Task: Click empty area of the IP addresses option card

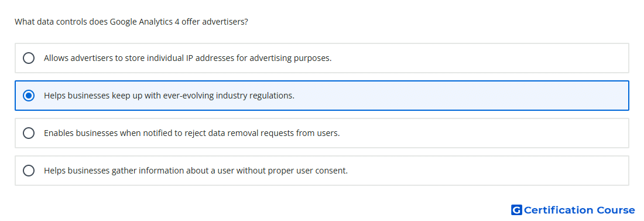Action: coord(481,58)
